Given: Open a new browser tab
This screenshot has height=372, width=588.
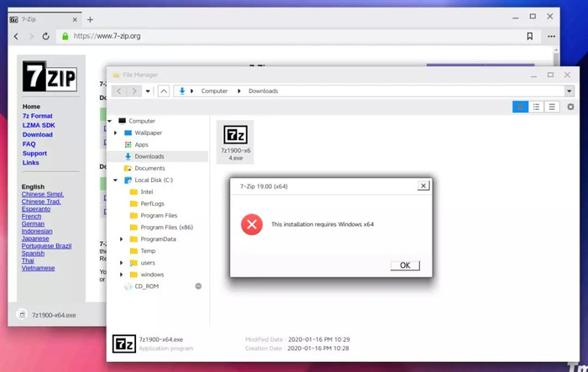Looking at the screenshot, I should pos(90,19).
